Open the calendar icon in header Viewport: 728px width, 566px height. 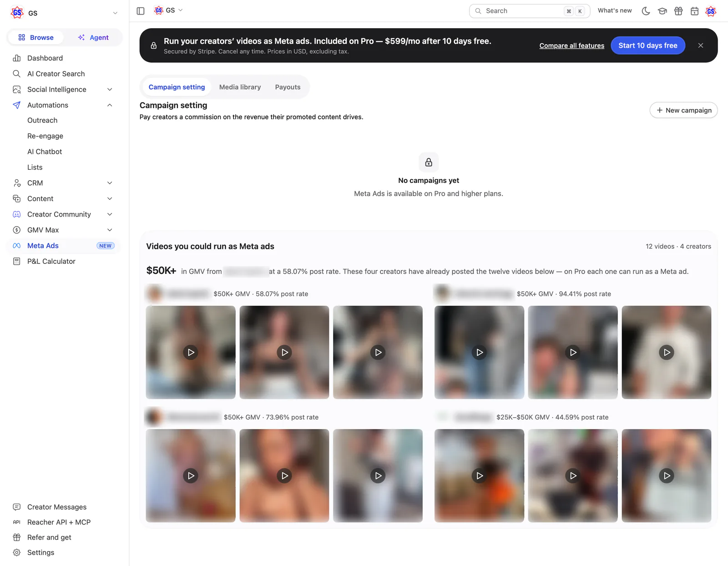pyautogui.click(x=694, y=11)
